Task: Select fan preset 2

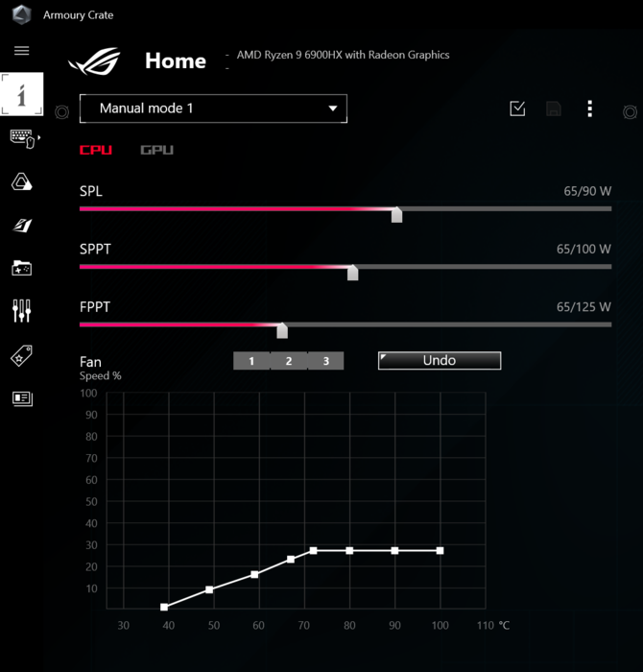Action: 289,361
